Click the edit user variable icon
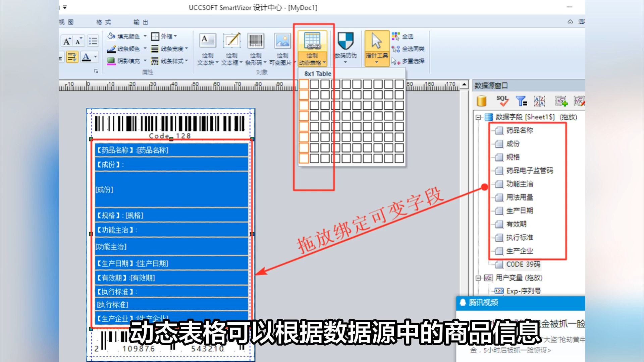 579,101
